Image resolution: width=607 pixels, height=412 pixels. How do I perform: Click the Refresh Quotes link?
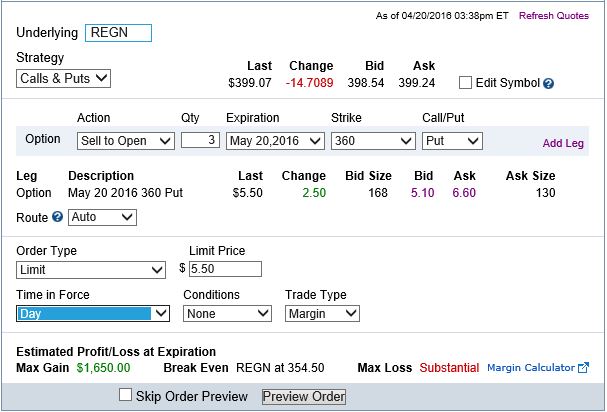click(x=554, y=16)
